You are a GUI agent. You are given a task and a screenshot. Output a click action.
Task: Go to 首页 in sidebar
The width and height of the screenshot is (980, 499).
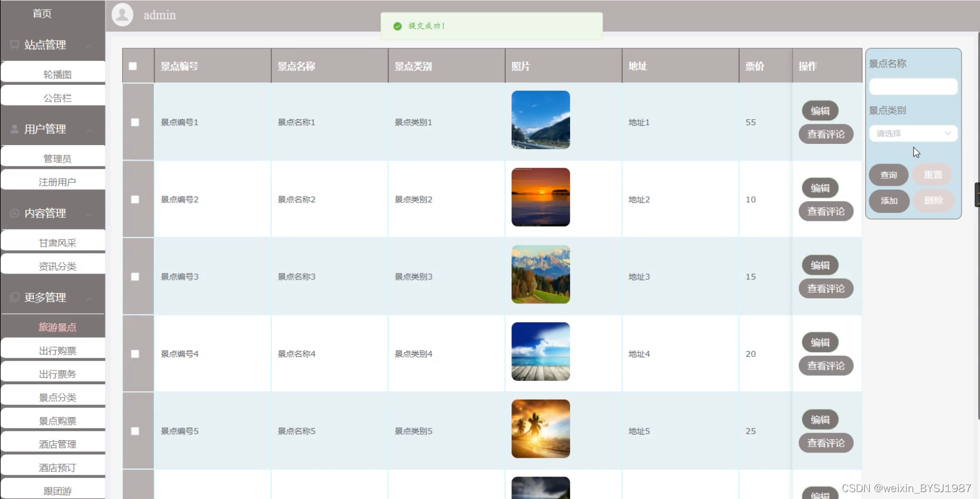click(x=42, y=13)
